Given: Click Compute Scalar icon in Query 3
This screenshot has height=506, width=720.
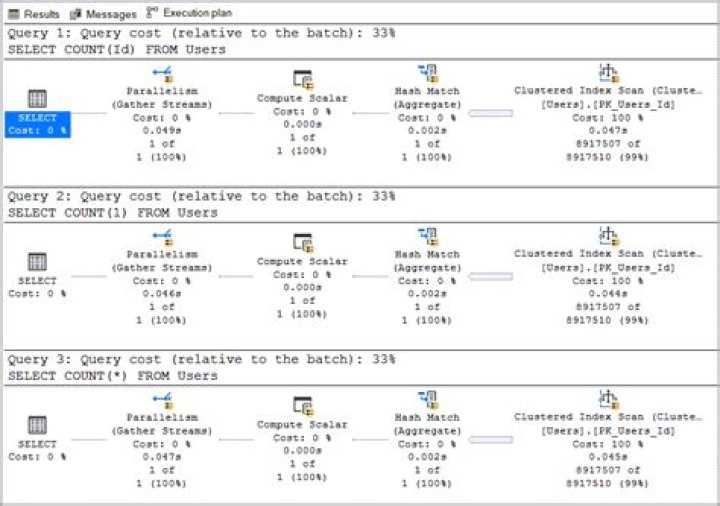Looking at the screenshot, I should pyautogui.click(x=303, y=406).
